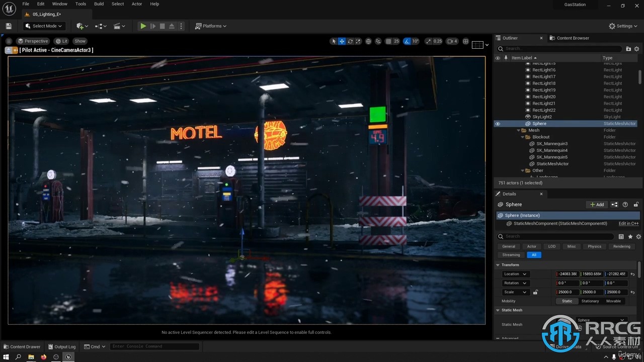Open the scale snap 0.25 value menu
The height and width of the screenshot is (362, 644).
pos(438,41)
